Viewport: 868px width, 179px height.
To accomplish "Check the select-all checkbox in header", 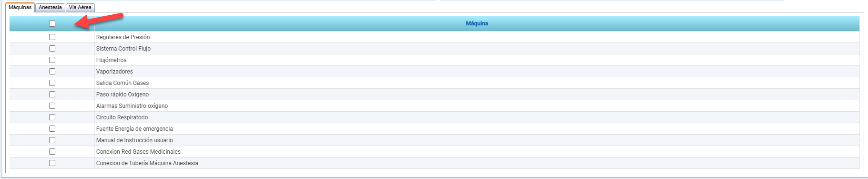I will 52,23.
